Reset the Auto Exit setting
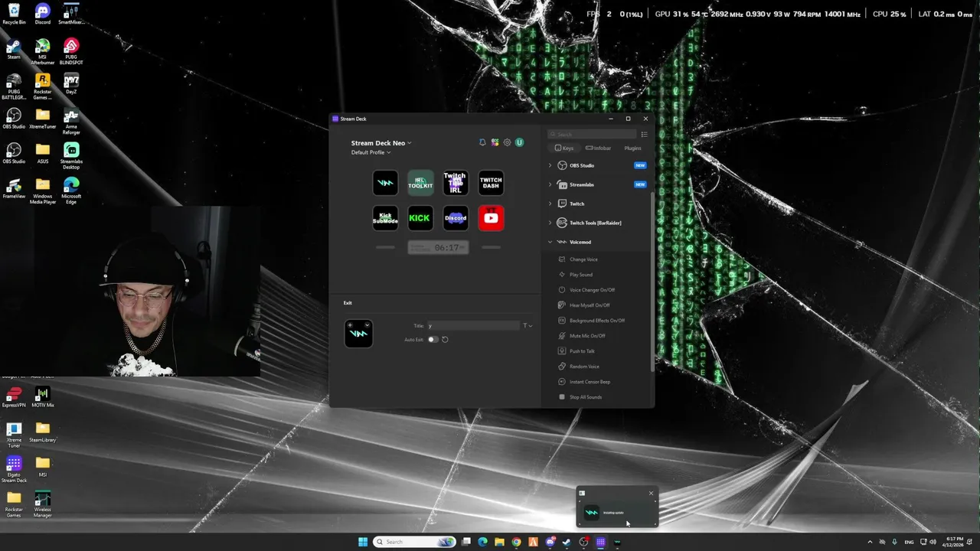 445,339
